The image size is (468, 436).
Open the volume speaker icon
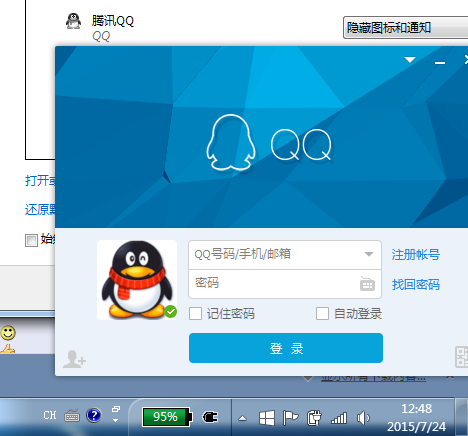click(x=363, y=418)
